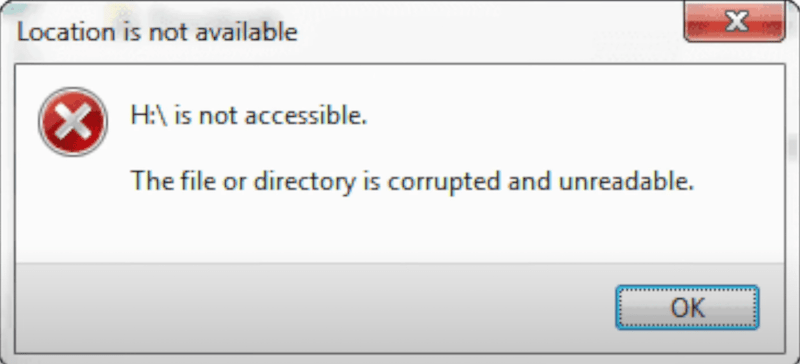This screenshot has width=800, height=364.
Task: Click the OK button
Action: click(x=687, y=307)
